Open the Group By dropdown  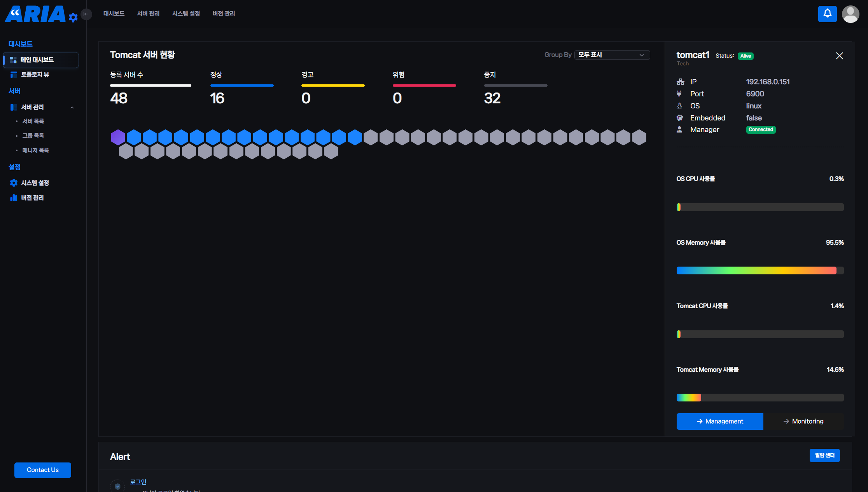coord(612,55)
